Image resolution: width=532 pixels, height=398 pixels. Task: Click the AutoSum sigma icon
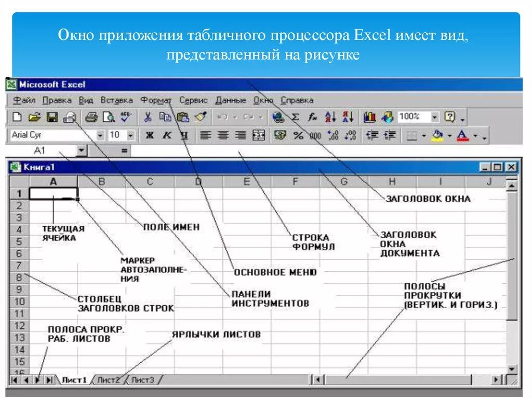point(296,117)
